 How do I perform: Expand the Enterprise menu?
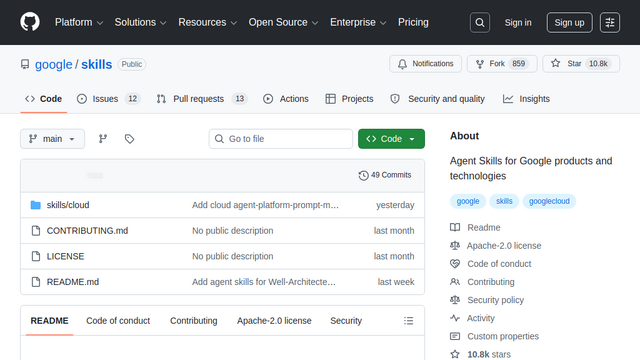click(x=358, y=22)
